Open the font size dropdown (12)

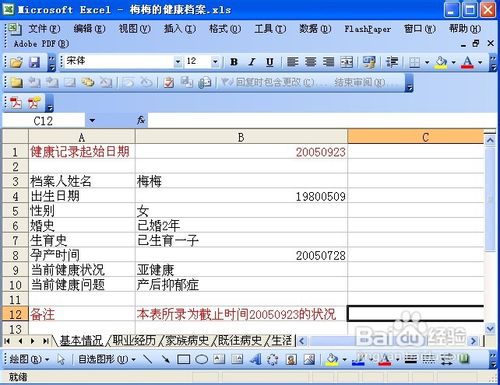(x=215, y=62)
